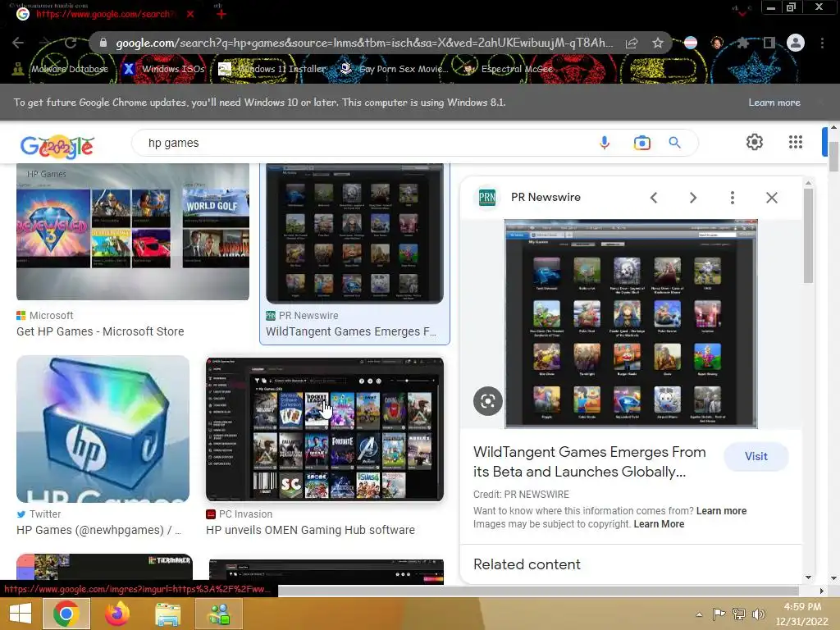Click the large WildTangent preview image
Screen dimensions: 840x630
point(631,323)
